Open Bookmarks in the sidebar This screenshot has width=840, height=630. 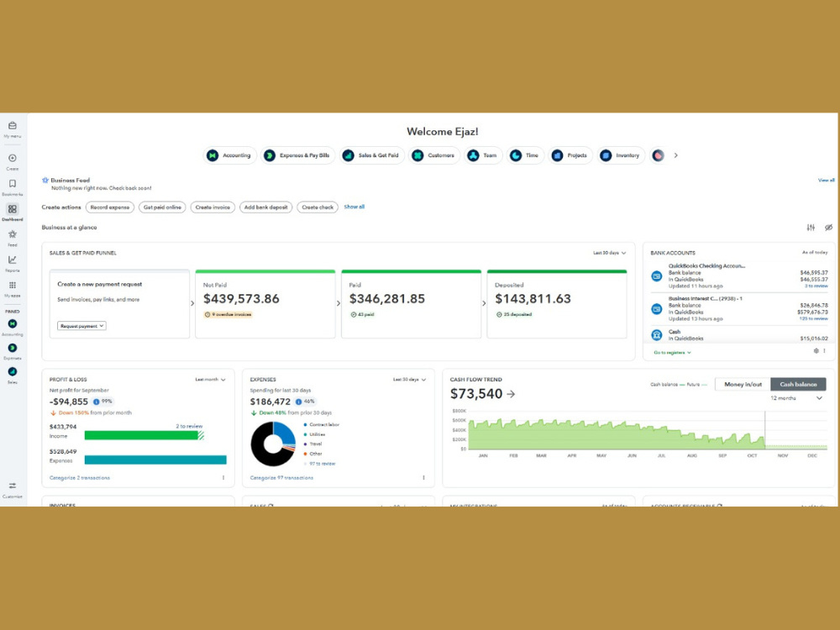tap(13, 184)
